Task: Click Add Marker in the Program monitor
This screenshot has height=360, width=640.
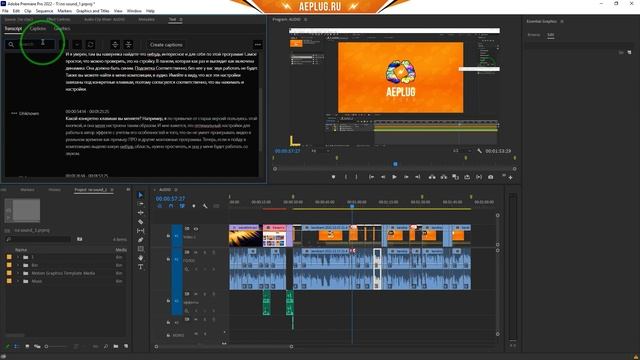Action: pos(333,177)
